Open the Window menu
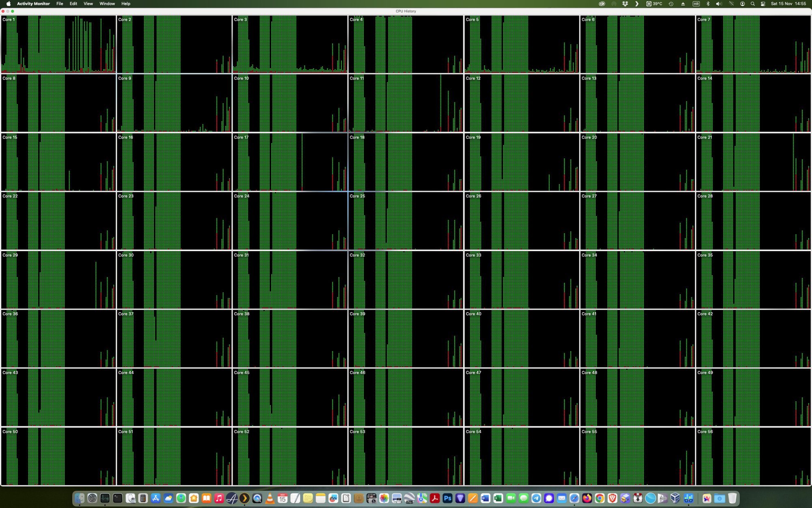This screenshot has width=812, height=508. click(x=107, y=4)
